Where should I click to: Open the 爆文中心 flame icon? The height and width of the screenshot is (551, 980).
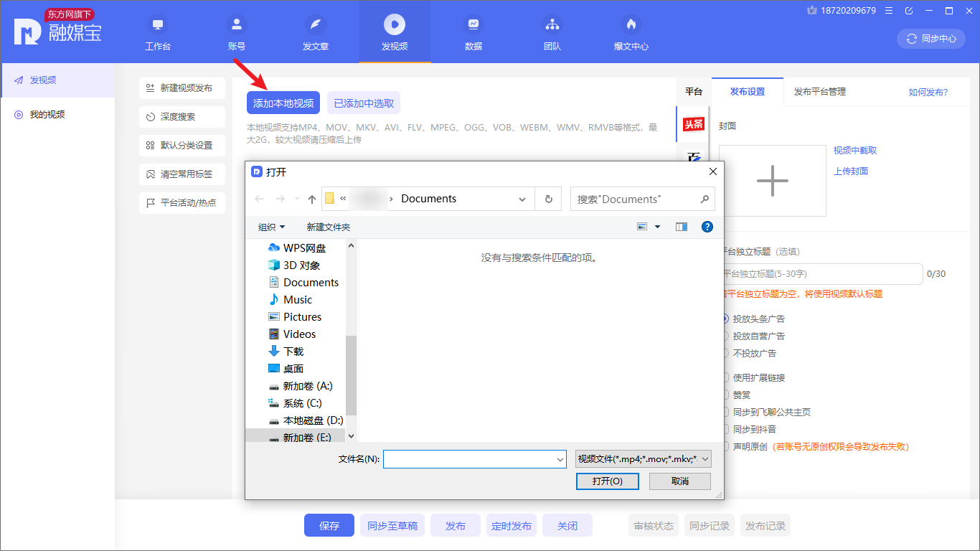point(631,25)
